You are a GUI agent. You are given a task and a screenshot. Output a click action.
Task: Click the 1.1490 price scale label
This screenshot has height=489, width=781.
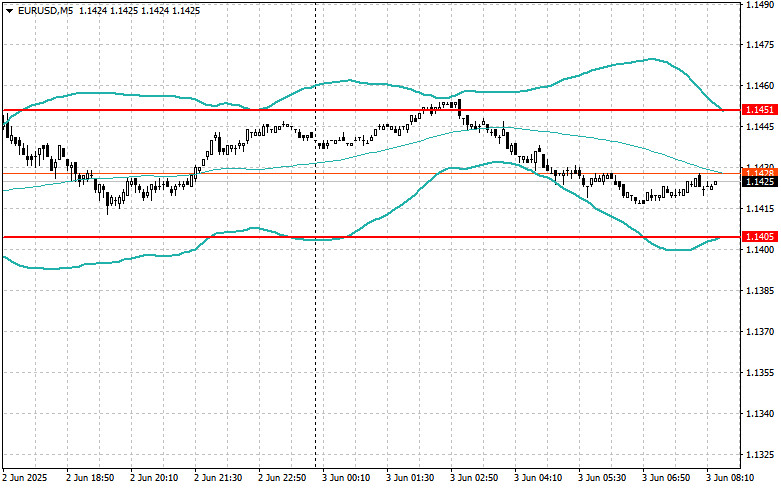coord(760,4)
